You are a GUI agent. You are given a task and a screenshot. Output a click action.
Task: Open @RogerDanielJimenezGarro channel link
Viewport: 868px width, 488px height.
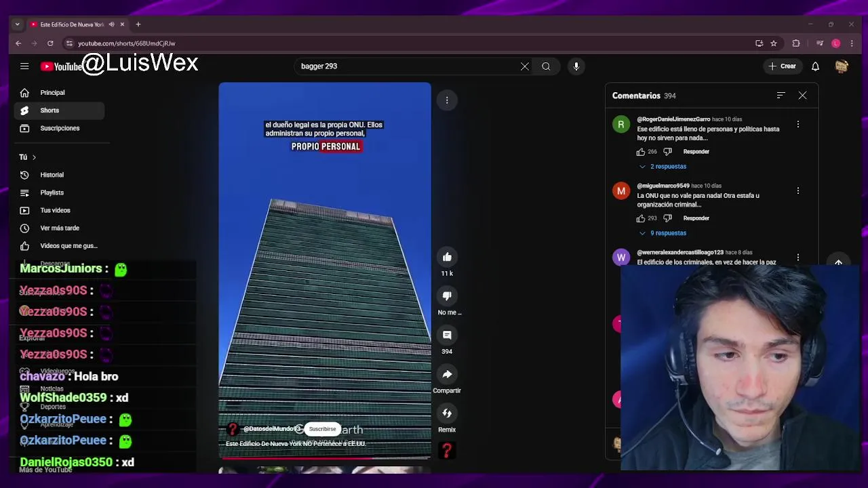pos(673,119)
